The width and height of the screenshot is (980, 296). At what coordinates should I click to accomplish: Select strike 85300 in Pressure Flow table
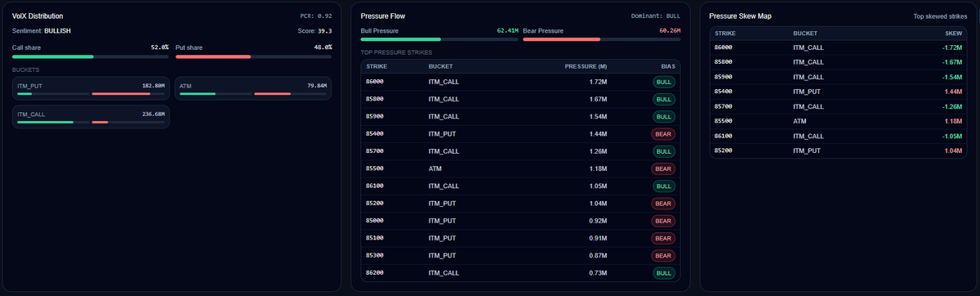point(376,255)
